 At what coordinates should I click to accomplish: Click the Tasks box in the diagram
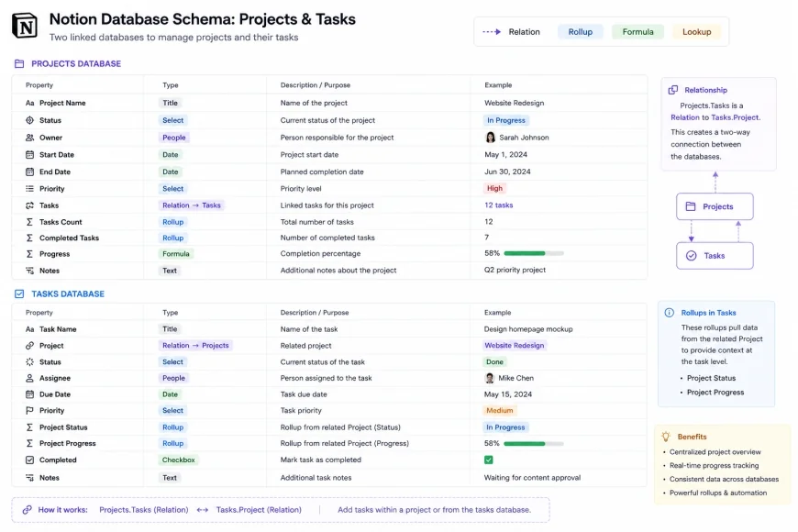tap(715, 256)
